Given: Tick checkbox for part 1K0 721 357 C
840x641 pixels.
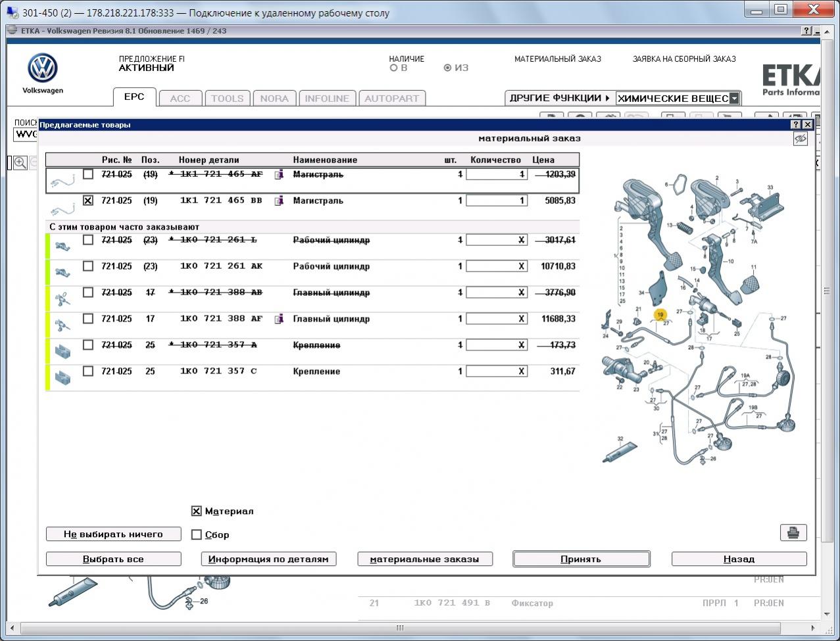Looking at the screenshot, I should point(88,371).
